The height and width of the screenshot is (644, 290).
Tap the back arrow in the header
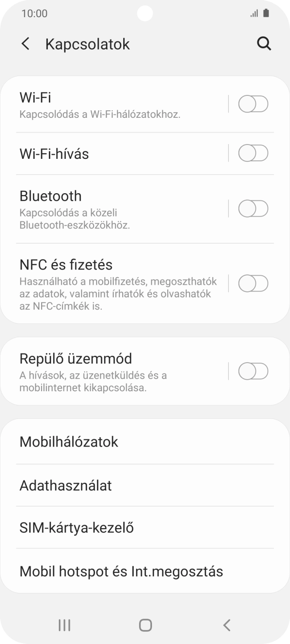[x=25, y=44]
